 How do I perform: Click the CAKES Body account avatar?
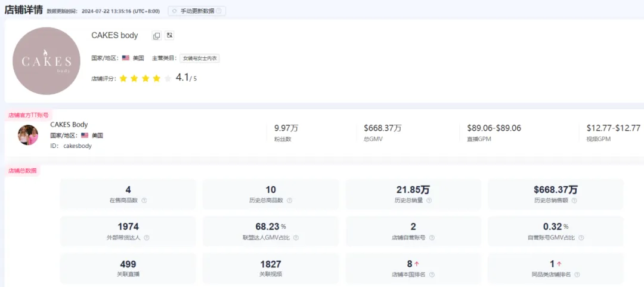[28, 135]
